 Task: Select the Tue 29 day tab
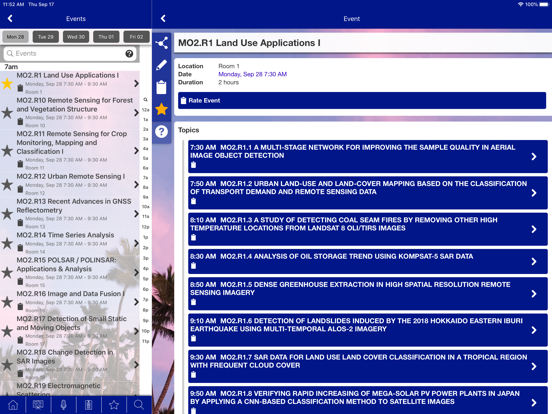(x=46, y=37)
